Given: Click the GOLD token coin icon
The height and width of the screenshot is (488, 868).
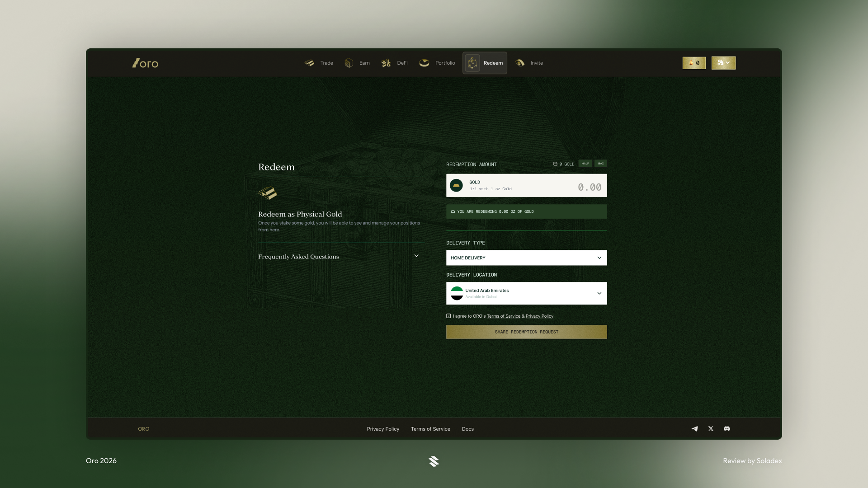Looking at the screenshot, I should tap(457, 185).
